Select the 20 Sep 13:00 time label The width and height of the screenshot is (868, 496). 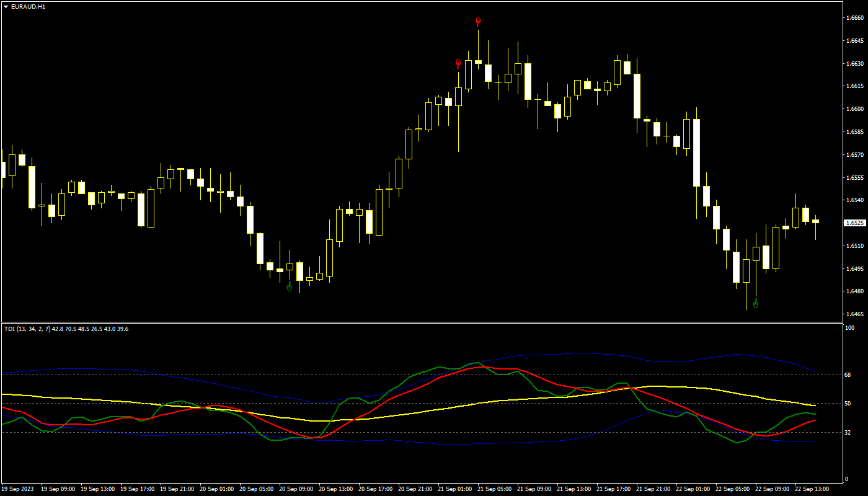[335, 489]
